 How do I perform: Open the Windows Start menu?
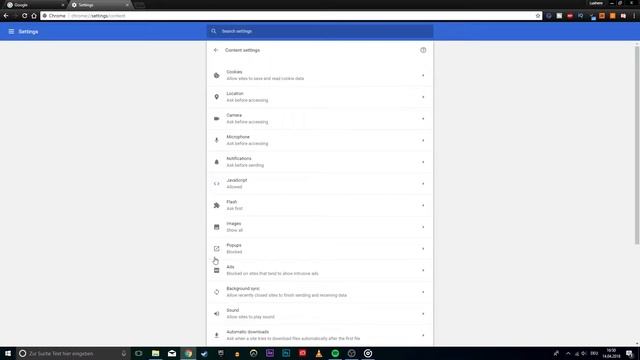click(x=8, y=353)
